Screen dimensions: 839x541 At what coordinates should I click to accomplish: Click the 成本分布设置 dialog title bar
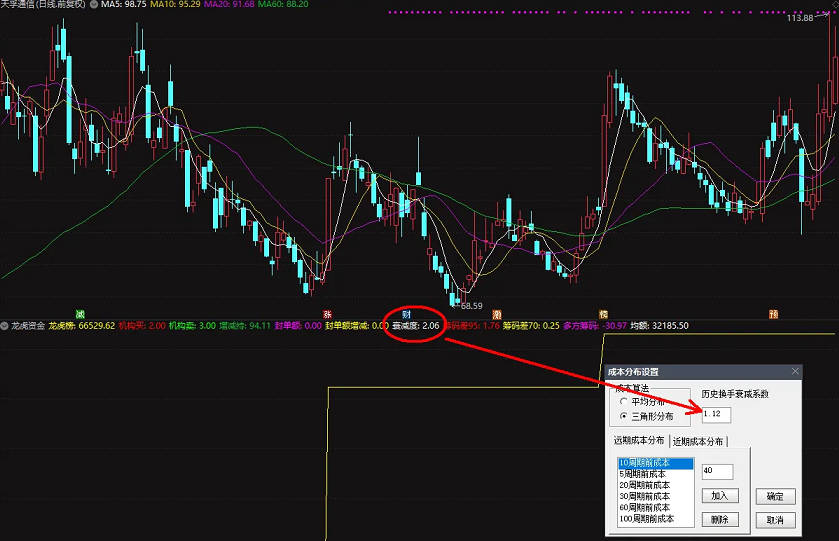[x=703, y=371]
